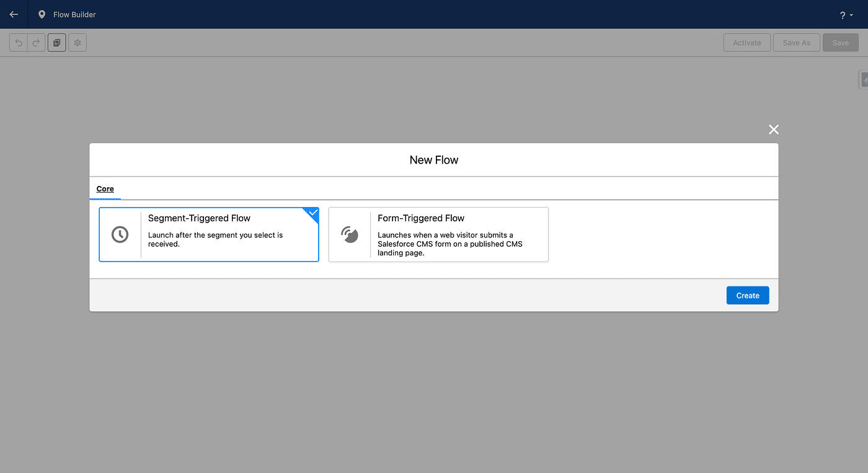Click the redo arrow in the toolbar
868x473 pixels.
36,43
